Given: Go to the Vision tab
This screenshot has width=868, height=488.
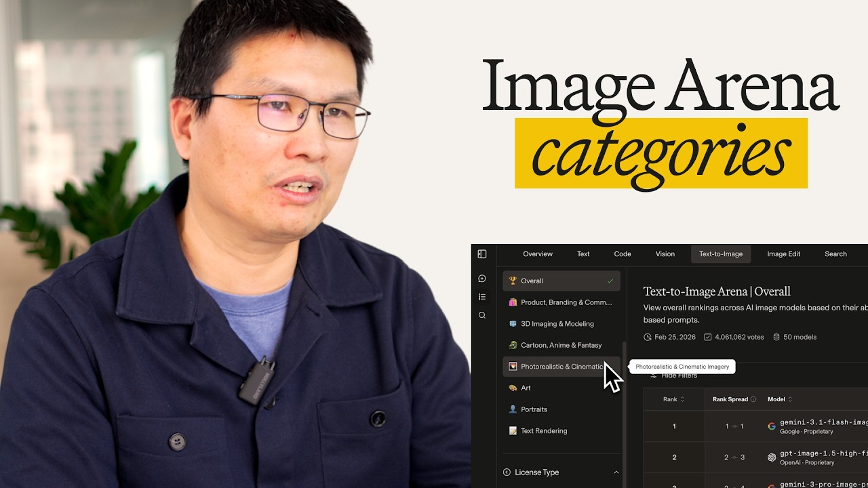Looking at the screenshot, I should point(665,254).
